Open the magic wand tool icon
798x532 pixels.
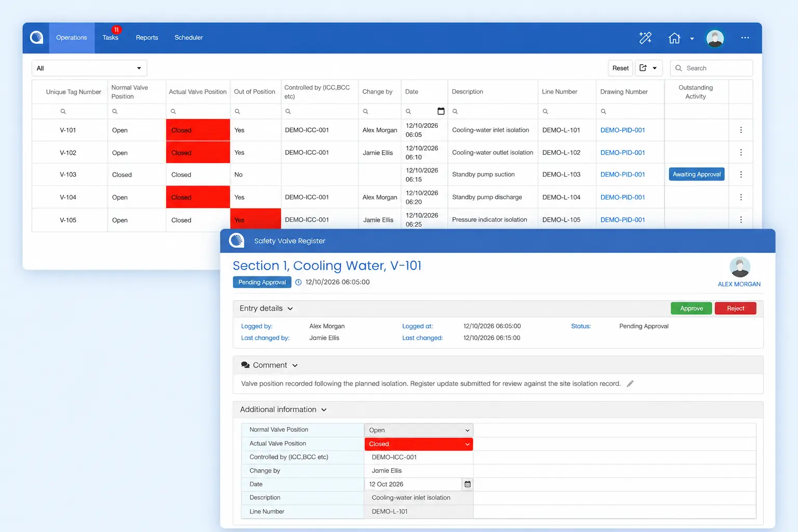coord(645,38)
